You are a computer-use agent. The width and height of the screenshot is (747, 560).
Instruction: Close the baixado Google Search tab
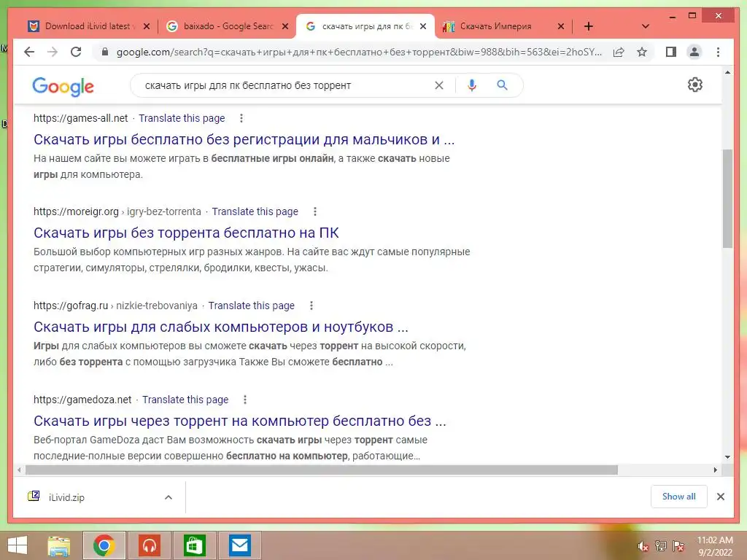click(x=285, y=27)
